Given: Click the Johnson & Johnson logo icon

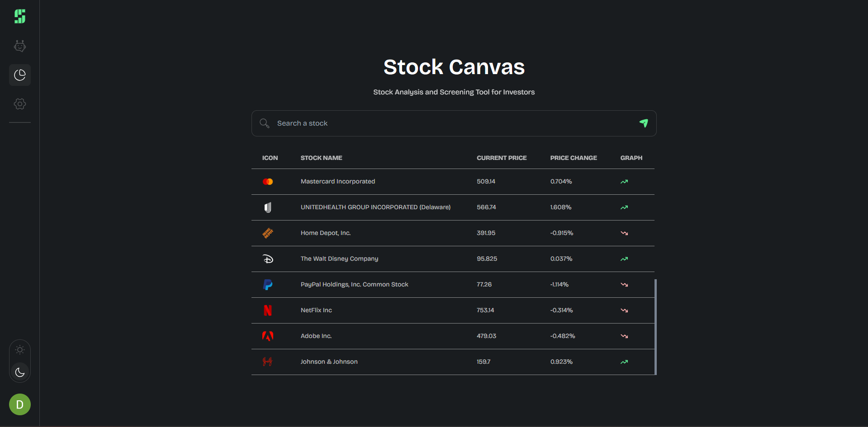Looking at the screenshot, I should (x=267, y=362).
